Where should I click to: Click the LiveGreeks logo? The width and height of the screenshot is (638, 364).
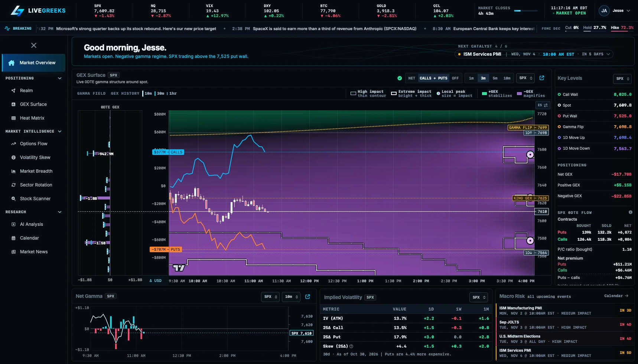38,10
